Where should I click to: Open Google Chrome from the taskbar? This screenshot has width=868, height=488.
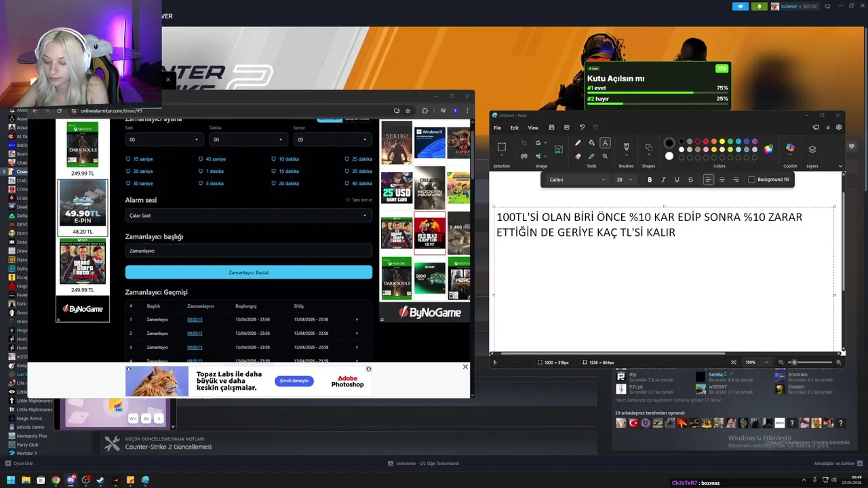pos(56,481)
